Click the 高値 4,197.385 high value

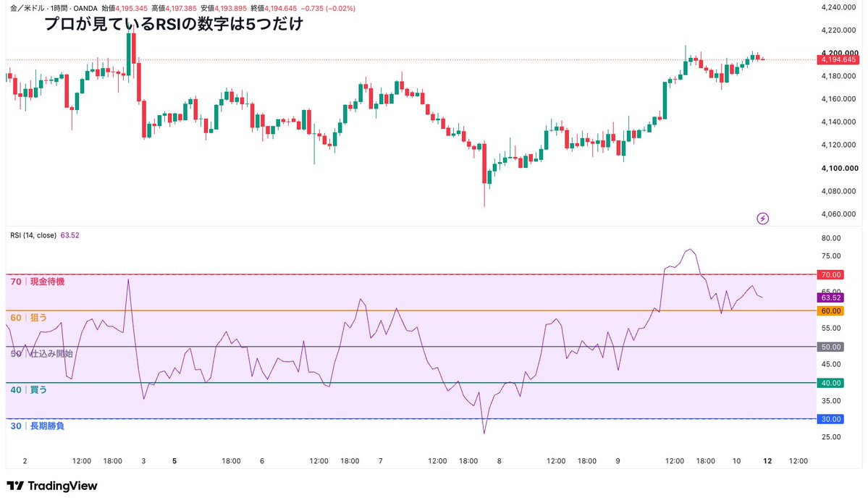pyautogui.click(x=174, y=8)
